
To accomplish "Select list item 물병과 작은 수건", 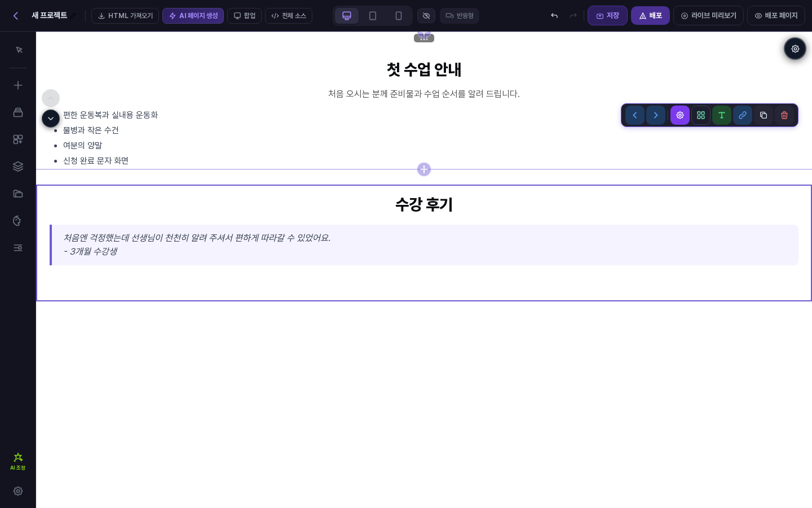I will [91, 130].
